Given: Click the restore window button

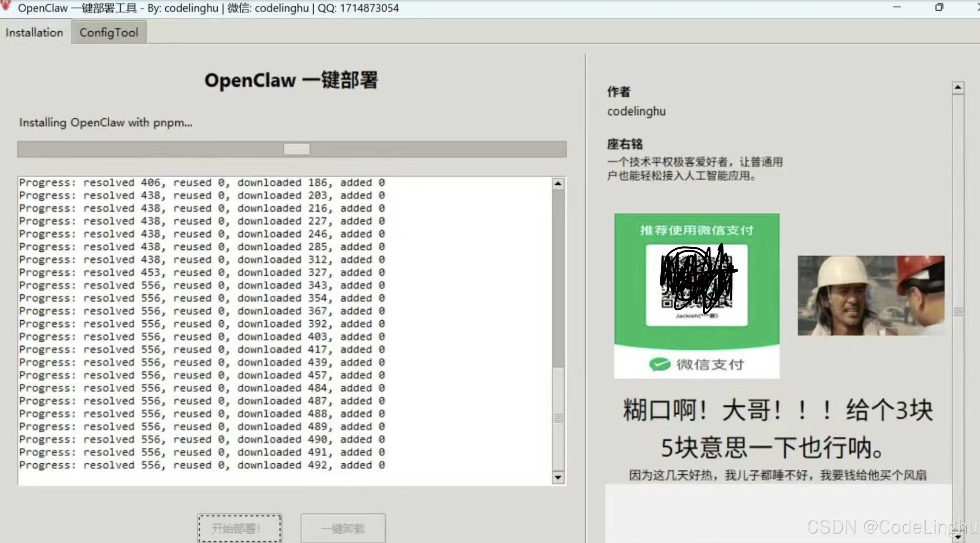Looking at the screenshot, I should (x=939, y=7).
